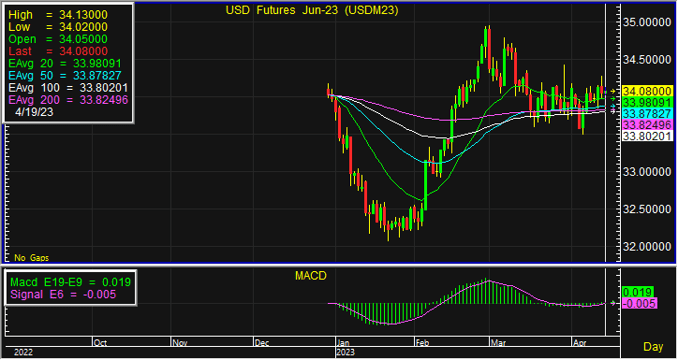Click the cyan 33.87827 price axis tag
The image size is (678, 360).
(x=647, y=114)
